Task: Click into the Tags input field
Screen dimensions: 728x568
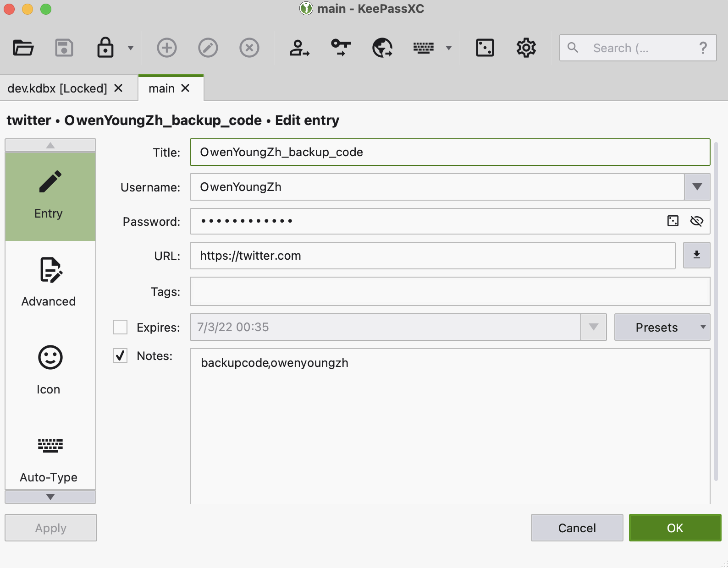Action: [x=450, y=291]
